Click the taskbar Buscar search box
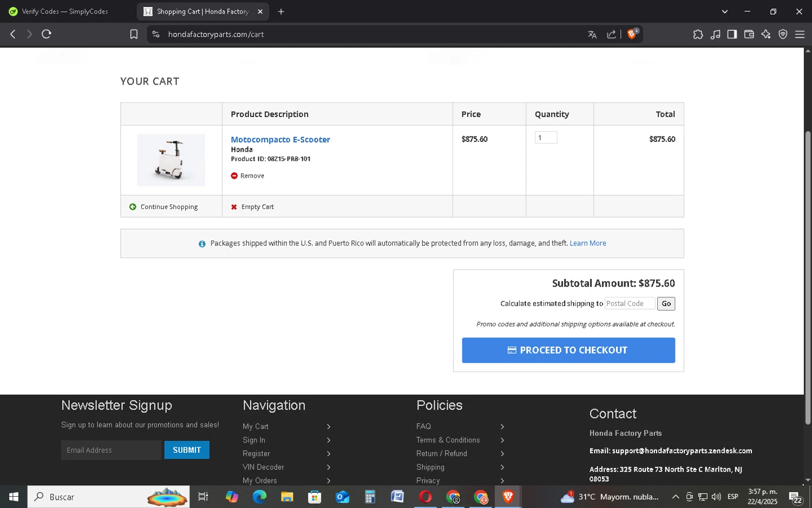Viewport: 812px width, 508px height. pyautogui.click(x=108, y=497)
